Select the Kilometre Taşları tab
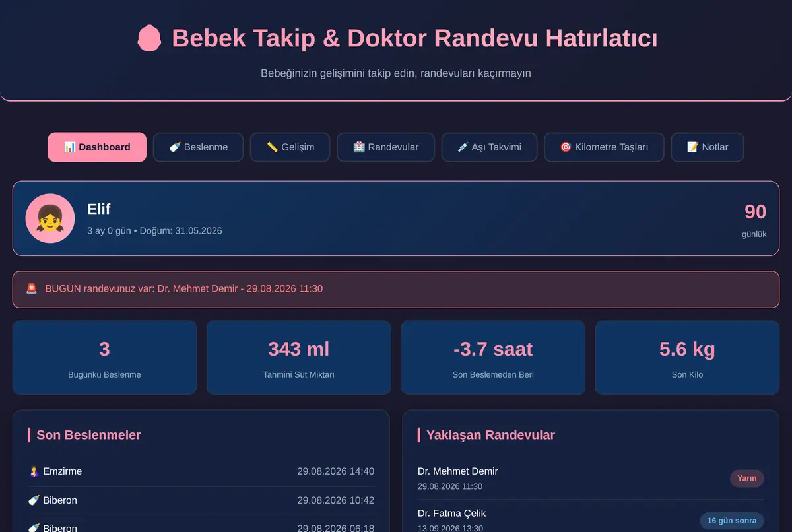792x532 pixels. click(604, 147)
